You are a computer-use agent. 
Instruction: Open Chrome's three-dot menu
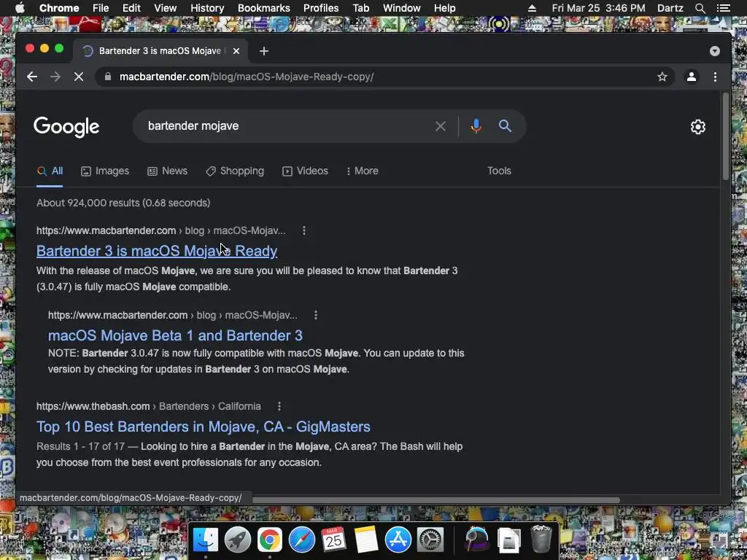click(x=715, y=77)
